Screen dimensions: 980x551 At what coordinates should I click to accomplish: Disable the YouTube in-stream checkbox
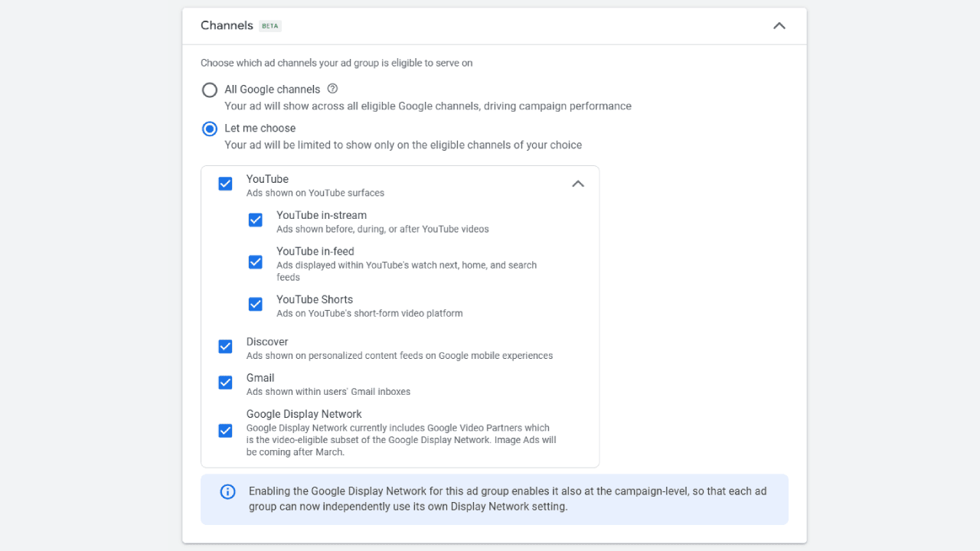256,220
